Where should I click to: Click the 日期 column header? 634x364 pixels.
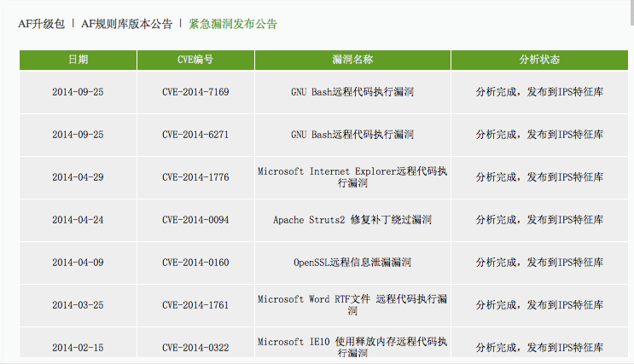coord(78,60)
